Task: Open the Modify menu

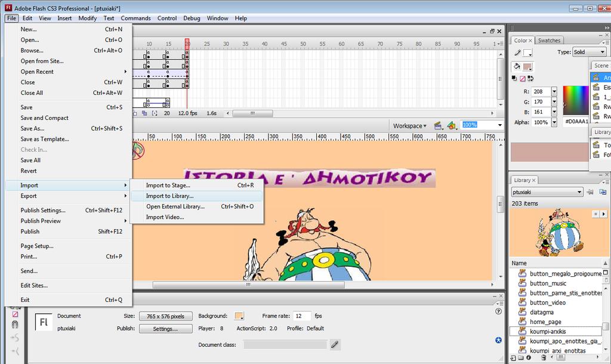Action: point(87,18)
